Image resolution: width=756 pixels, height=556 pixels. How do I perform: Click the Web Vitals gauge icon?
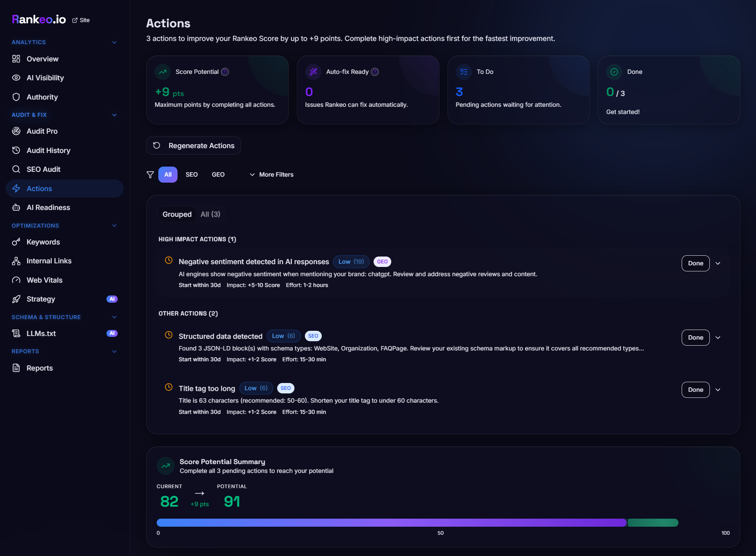pos(16,280)
